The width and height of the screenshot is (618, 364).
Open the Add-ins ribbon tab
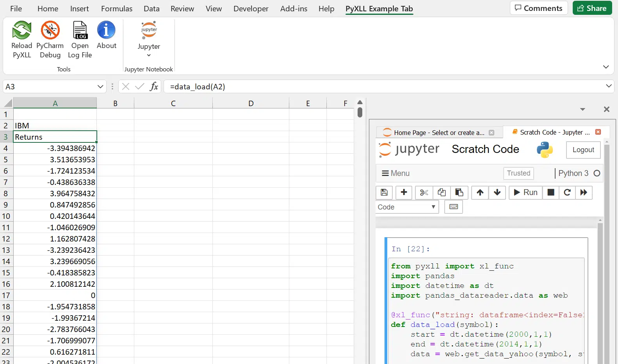[x=294, y=9]
